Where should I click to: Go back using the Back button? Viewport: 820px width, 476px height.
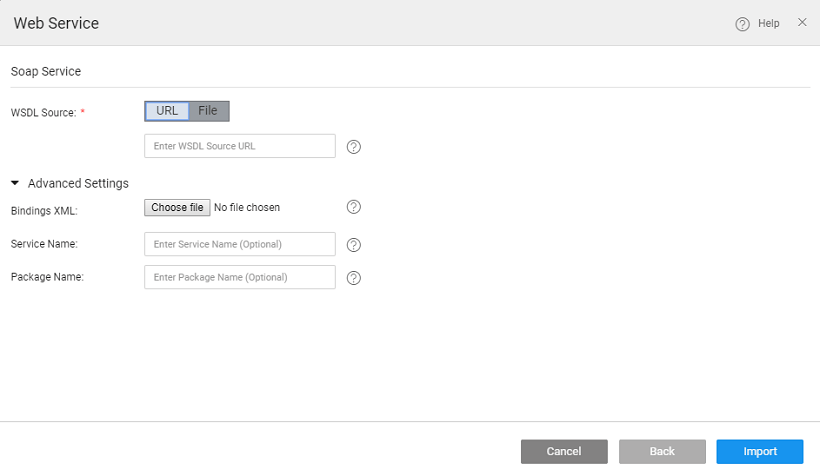662,452
